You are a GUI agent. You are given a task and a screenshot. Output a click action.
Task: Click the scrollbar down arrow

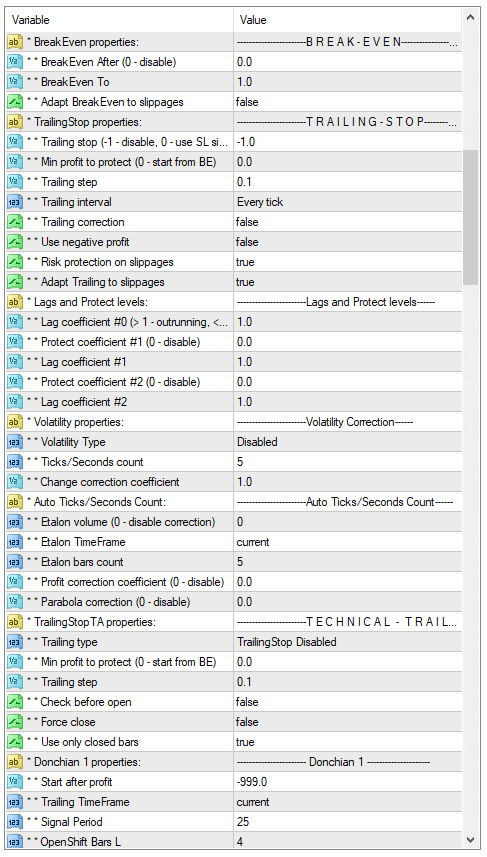pos(471,840)
